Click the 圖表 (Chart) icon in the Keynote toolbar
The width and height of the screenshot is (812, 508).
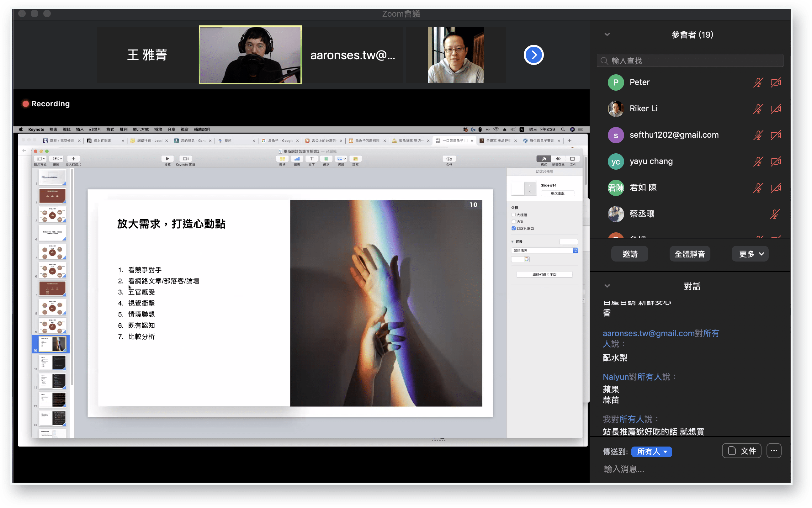tap(297, 159)
